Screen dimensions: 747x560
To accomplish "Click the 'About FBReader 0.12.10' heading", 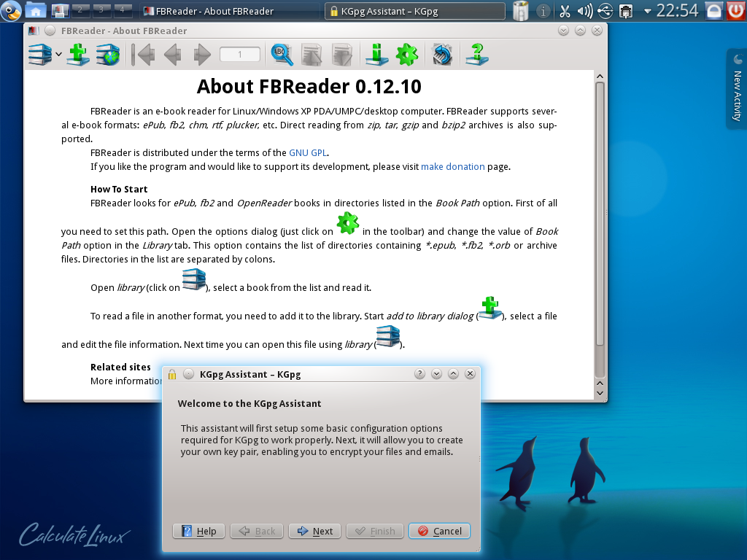I will tap(309, 87).
